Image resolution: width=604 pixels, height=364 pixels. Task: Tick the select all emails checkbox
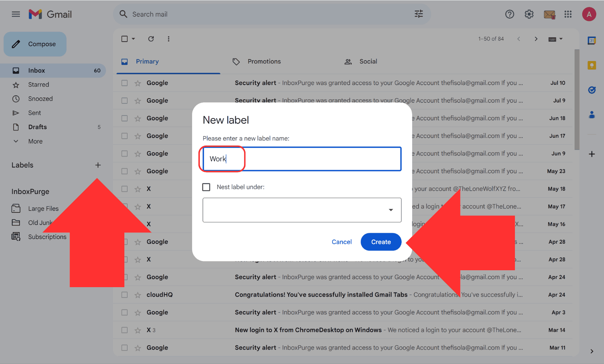click(124, 39)
